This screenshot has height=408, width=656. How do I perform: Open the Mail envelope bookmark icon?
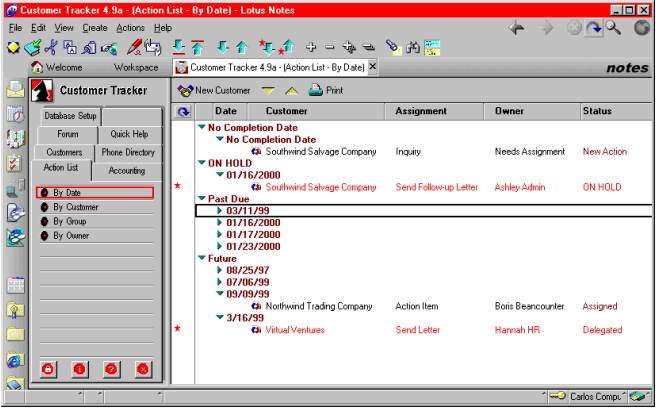click(x=15, y=90)
